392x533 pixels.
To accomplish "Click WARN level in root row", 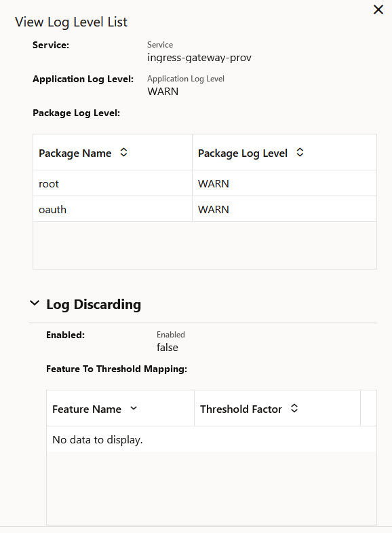I will (284, 183).
